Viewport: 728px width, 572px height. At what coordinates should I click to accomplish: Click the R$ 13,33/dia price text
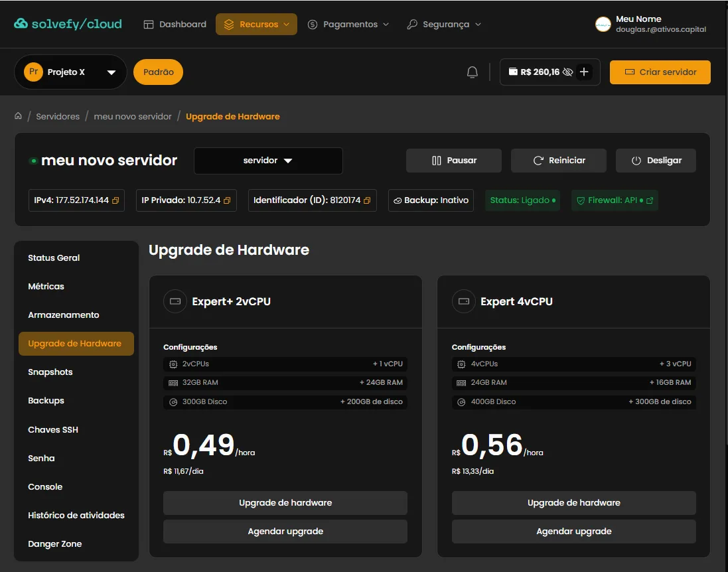tap(473, 471)
